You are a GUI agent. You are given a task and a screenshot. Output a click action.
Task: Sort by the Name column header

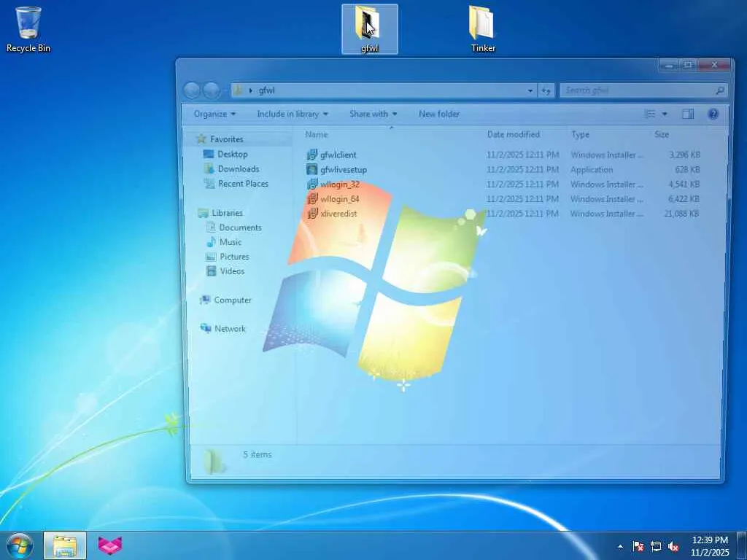[x=317, y=134]
